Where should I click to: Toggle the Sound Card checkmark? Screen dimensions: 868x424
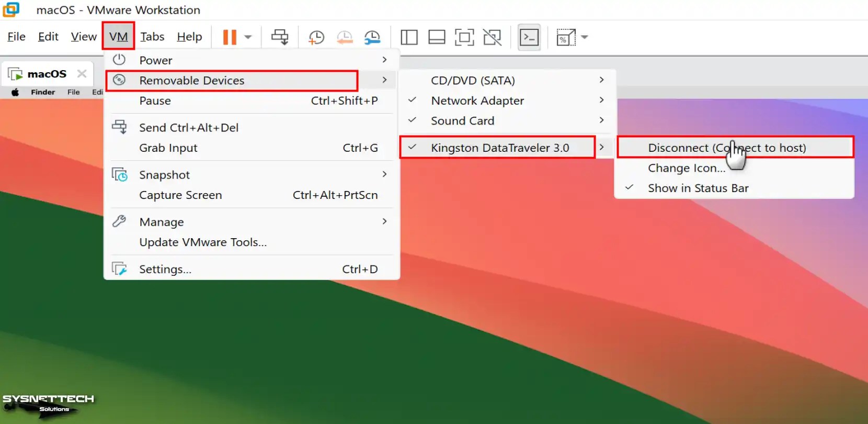click(412, 120)
